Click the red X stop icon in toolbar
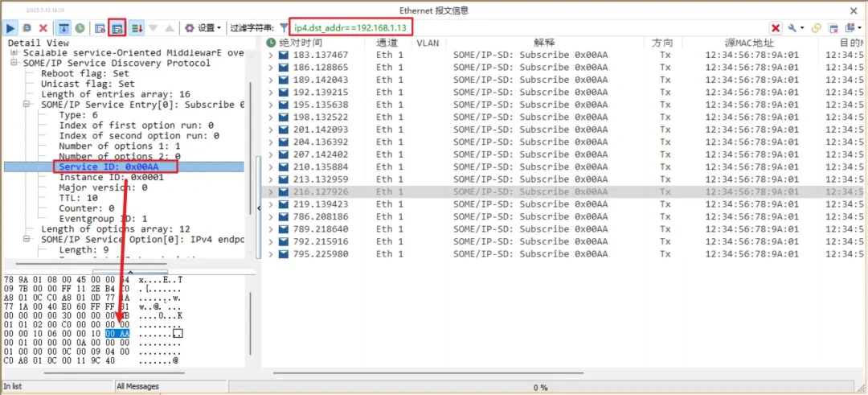The height and width of the screenshot is (395, 868). tap(43, 28)
